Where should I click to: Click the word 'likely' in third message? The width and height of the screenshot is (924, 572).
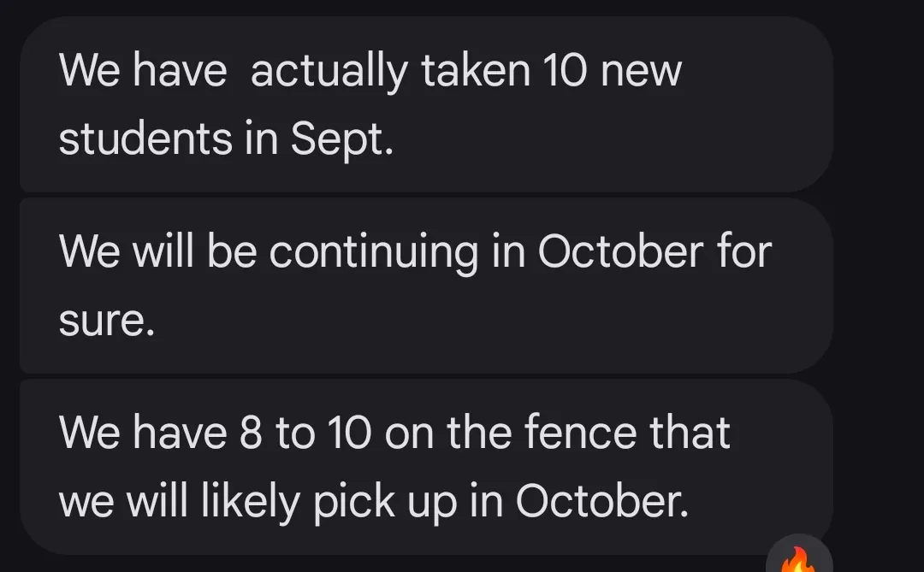(249, 502)
